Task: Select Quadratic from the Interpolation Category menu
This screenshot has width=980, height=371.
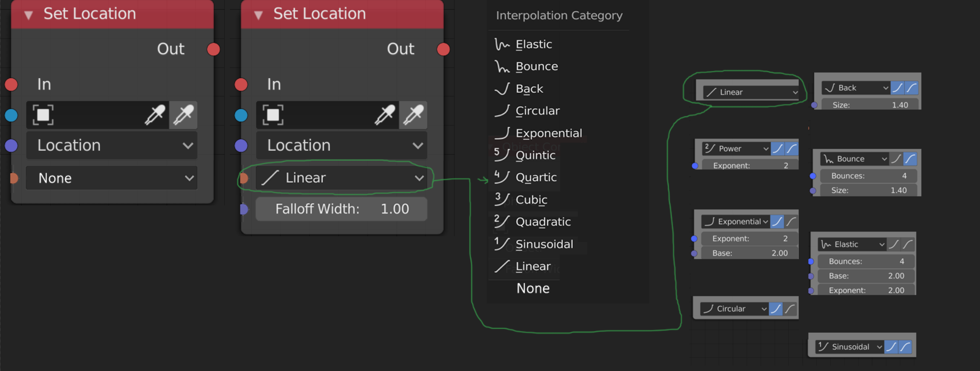Action: tap(543, 222)
